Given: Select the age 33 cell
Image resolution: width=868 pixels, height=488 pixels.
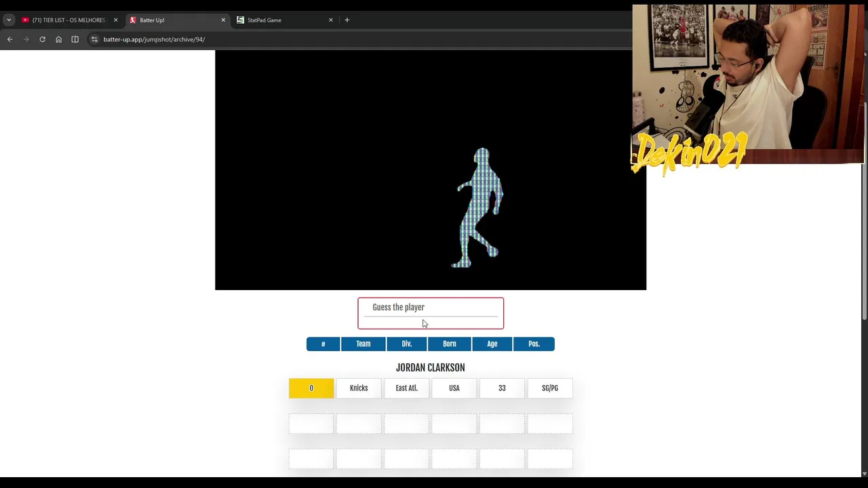Looking at the screenshot, I should pos(502,388).
